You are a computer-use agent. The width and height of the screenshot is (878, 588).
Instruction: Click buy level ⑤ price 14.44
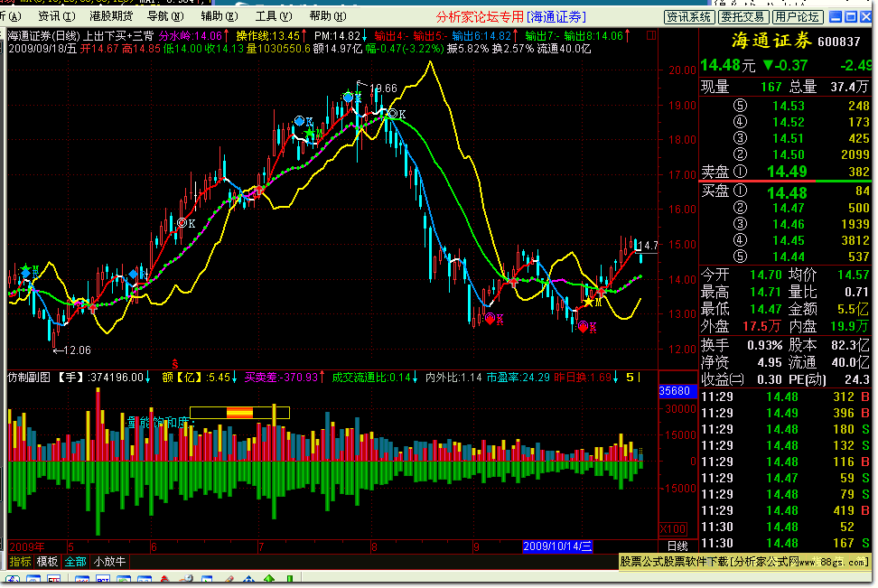[788, 257]
